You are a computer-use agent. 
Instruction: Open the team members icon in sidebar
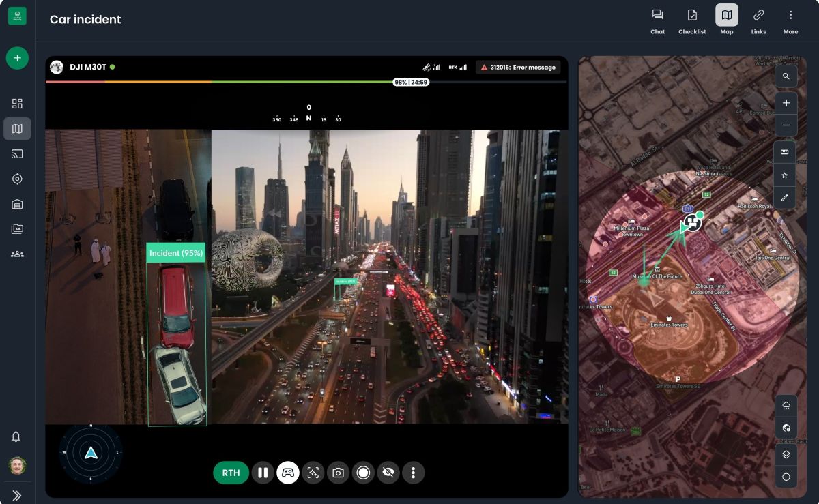[x=17, y=254]
